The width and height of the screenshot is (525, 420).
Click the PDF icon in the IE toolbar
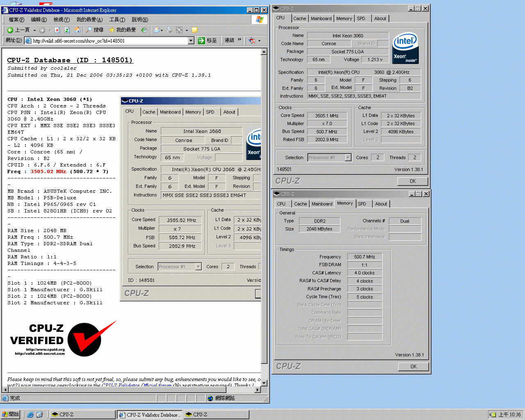pyautogui.click(x=252, y=41)
